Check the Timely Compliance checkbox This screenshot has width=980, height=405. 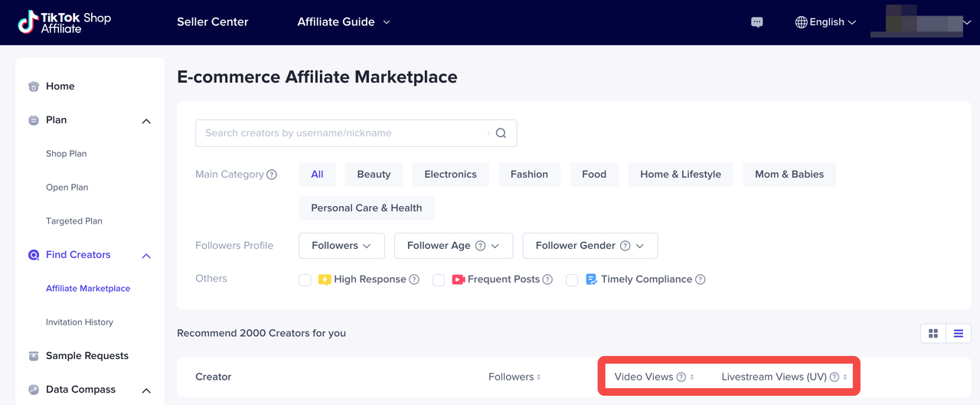(572, 280)
